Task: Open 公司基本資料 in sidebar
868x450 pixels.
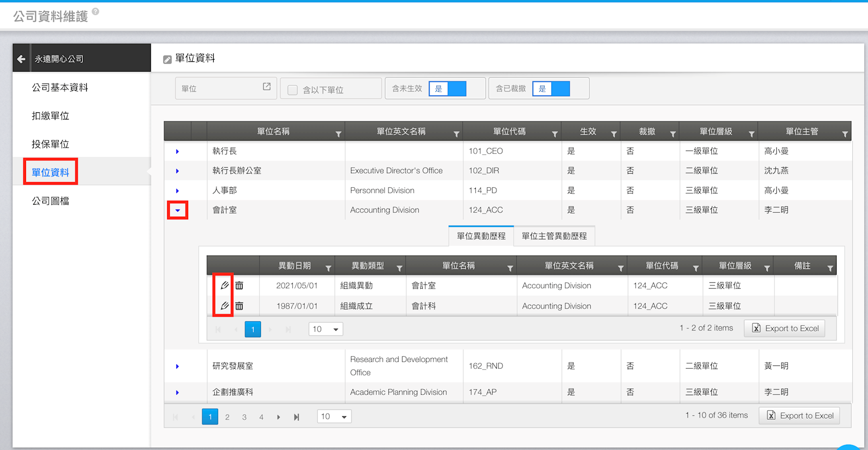Action: (x=60, y=87)
